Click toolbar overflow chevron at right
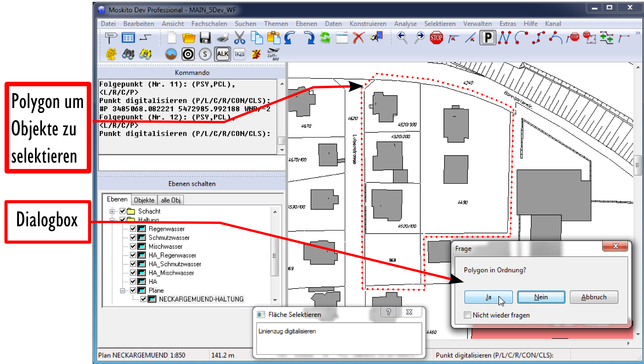644x364 pixels. click(637, 33)
